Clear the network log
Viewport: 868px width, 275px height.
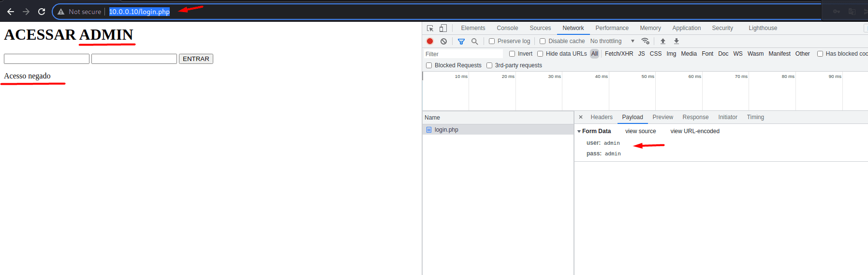[x=443, y=41]
